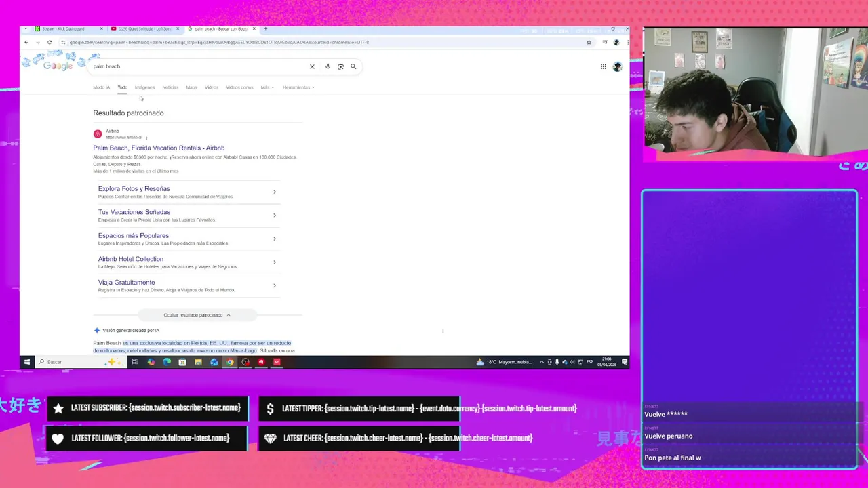Click chat message Pon pete al final w

tap(672, 457)
